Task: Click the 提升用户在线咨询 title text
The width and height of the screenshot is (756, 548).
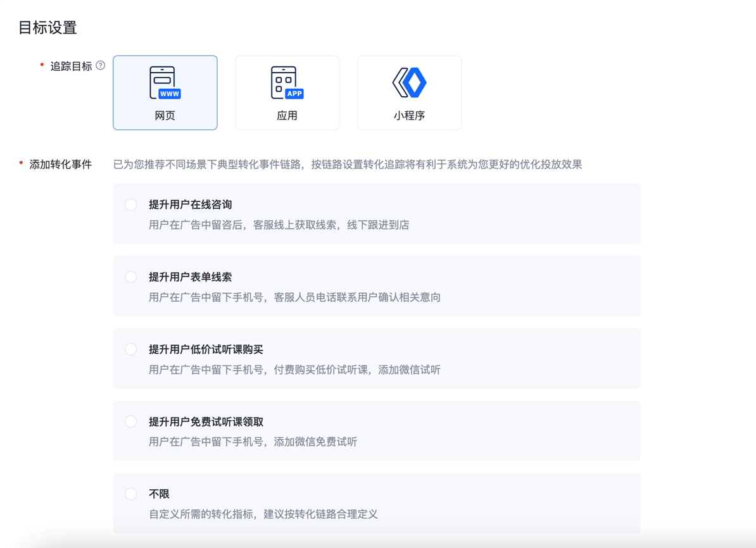Action: (x=190, y=204)
